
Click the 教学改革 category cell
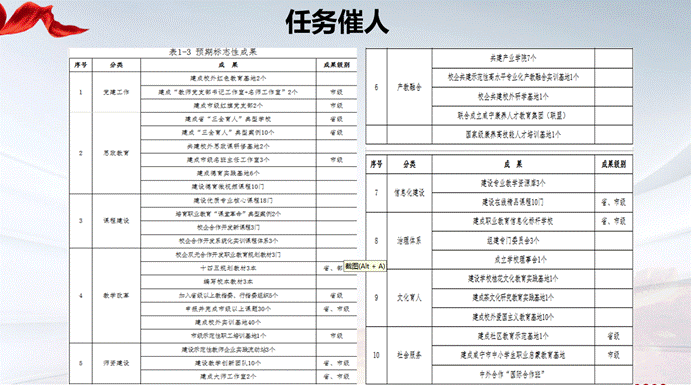(116, 296)
